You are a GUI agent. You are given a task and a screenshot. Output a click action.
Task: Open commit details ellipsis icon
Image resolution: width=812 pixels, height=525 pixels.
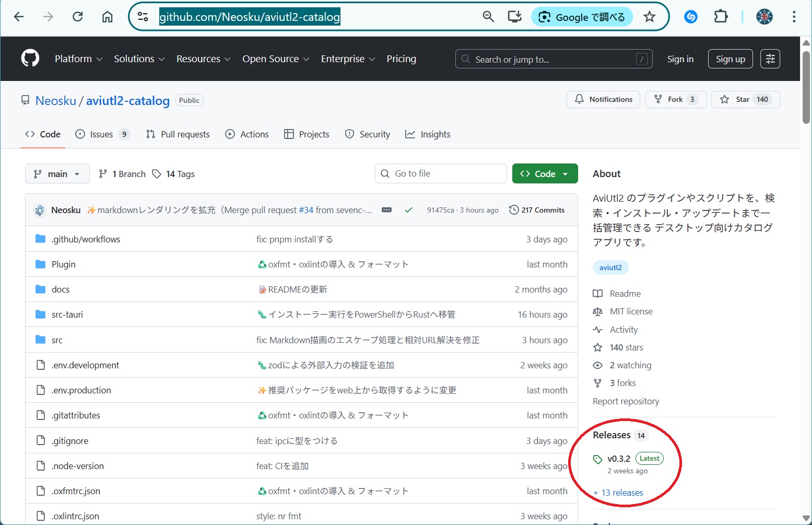[x=386, y=210]
